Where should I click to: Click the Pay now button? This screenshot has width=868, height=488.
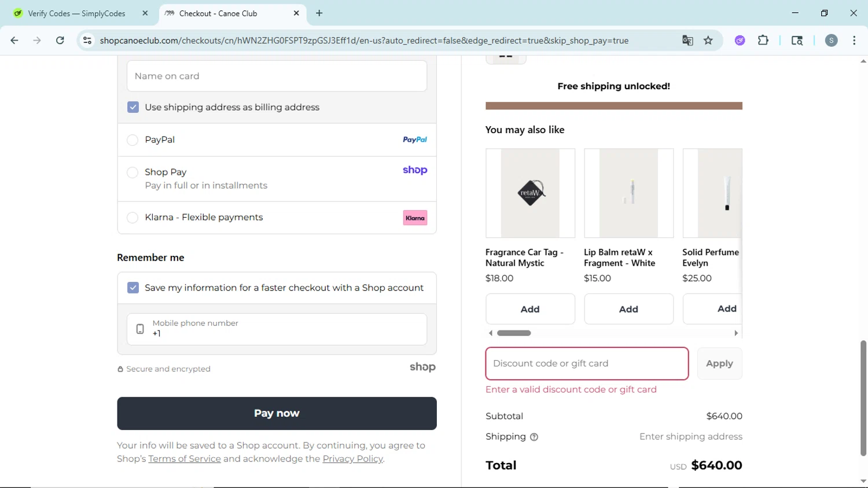[277, 413]
